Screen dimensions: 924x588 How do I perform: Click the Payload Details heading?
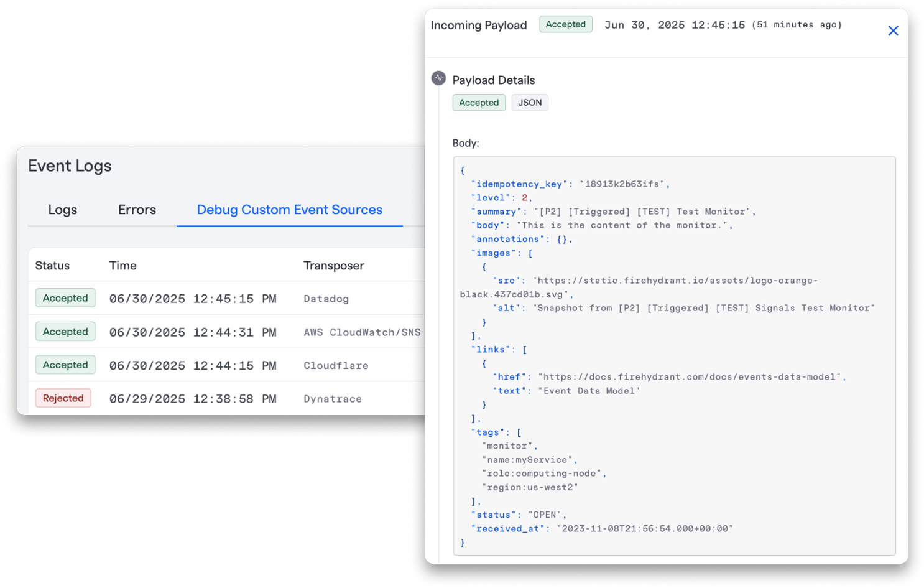coord(494,80)
